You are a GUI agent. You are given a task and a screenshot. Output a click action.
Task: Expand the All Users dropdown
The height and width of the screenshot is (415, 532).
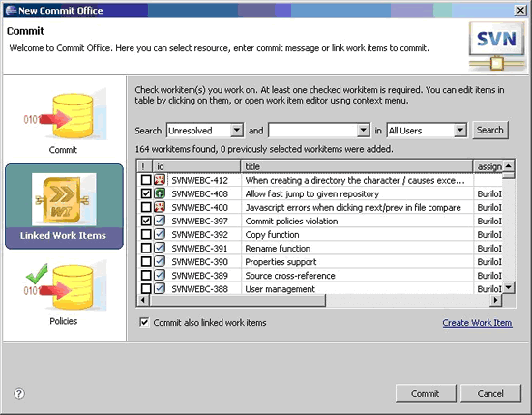coord(460,130)
